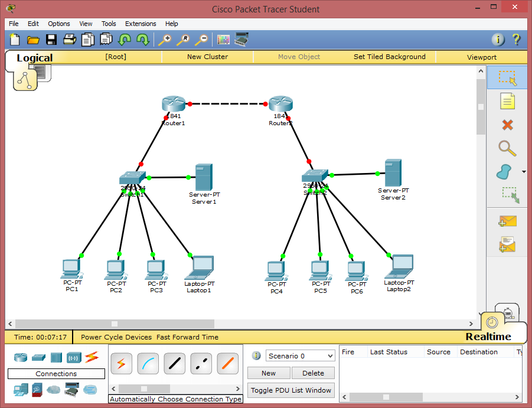Choose the Draw Polygon shape tool
The width and height of the screenshot is (532, 408).
(x=504, y=172)
